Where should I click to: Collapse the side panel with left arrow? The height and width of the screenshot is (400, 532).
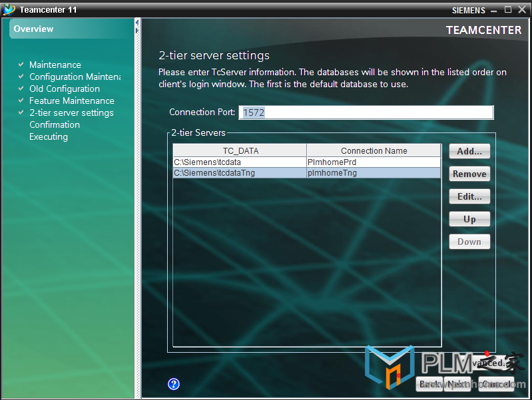tap(137, 23)
